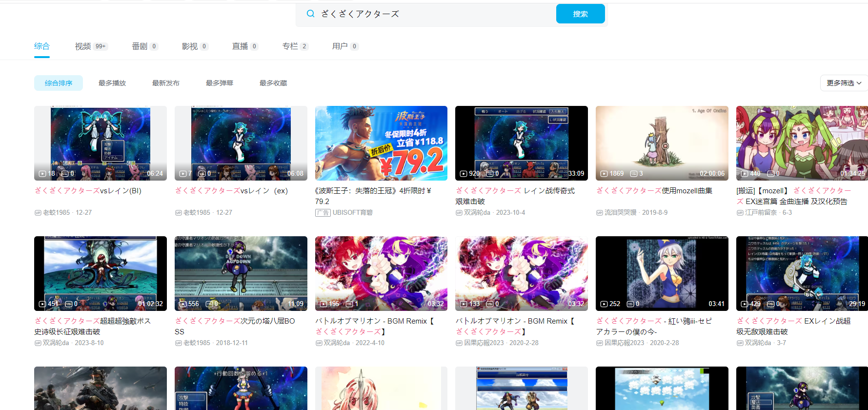Viewport: 868px width, 410px height.
Task: Click danmaku icon on 29:19 video thumbnail
Action: (x=770, y=304)
